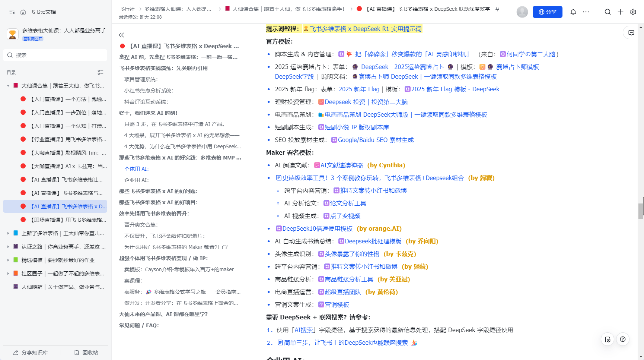Jump to outline item 晋升爽文合集:
This screenshot has height=360, width=644.
click(x=141, y=225)
